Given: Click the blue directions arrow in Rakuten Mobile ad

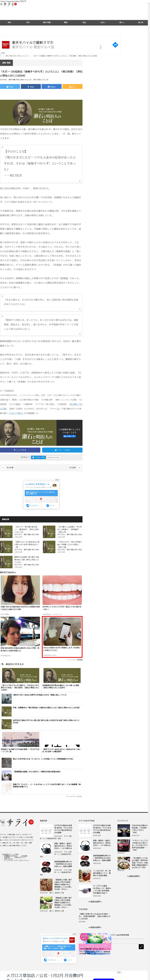Looking at the screenshot, I should (x=115, y=45).
